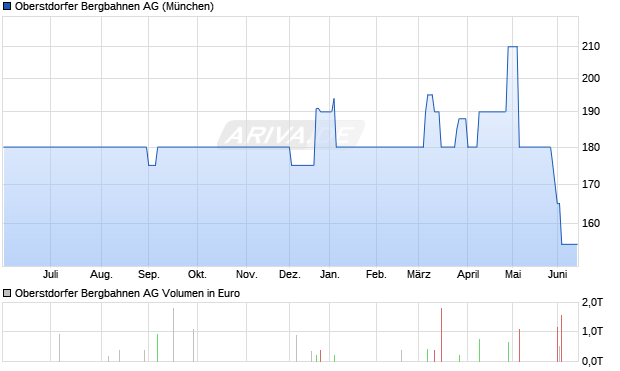Click the 'Feb.' month label
This screenshot has width=620, height=371.
[376, 274]
